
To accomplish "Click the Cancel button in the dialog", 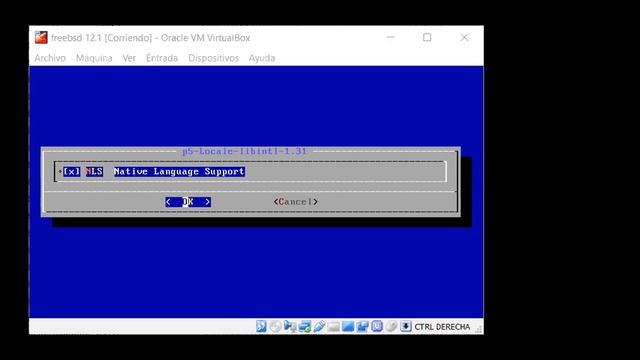I will coord(296,202).
